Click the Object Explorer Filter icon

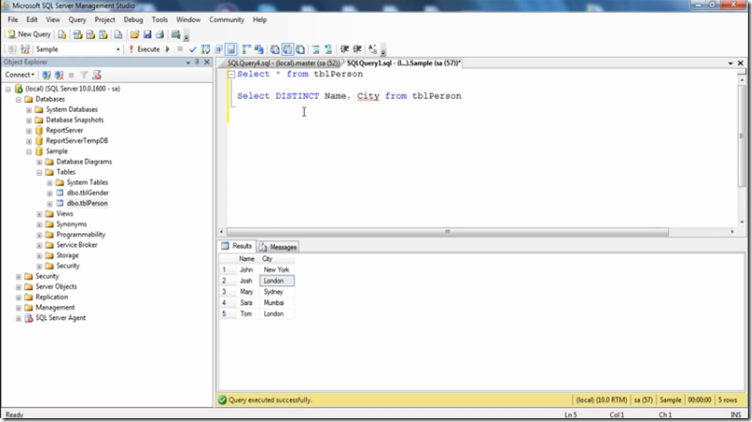click(x=84, y=75)
